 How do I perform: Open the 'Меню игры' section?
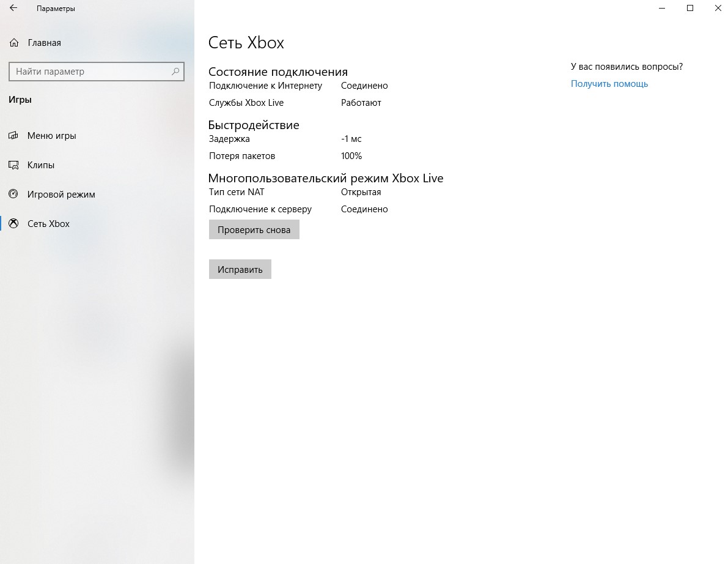[51, 136]
